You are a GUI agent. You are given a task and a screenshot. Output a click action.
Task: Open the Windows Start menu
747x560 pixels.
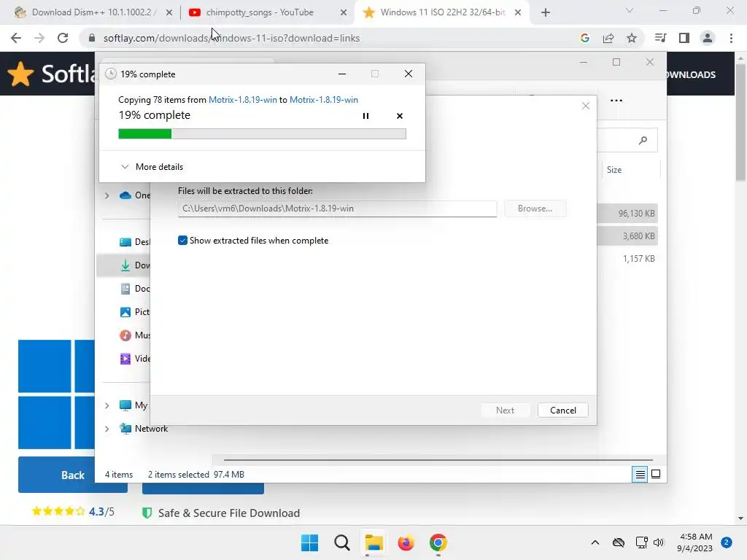[309, 542]
